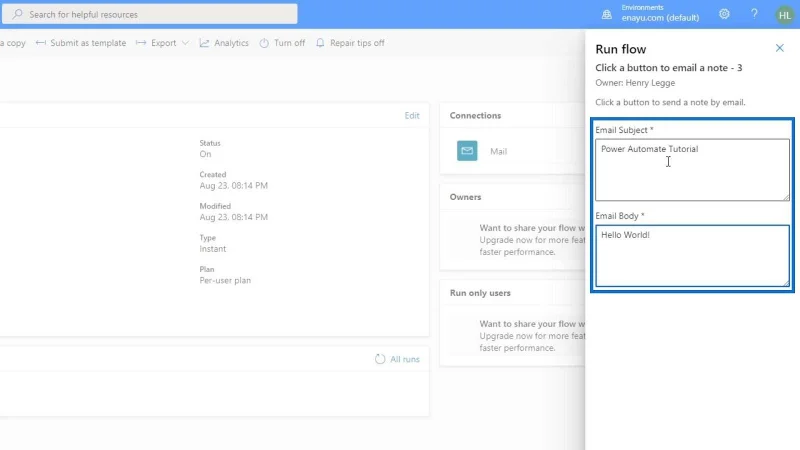Image resolution: width=800 pixels, height=450 pixels.
Task: Click the Submit as template arrow icon
Action: (x=40, y=43)
